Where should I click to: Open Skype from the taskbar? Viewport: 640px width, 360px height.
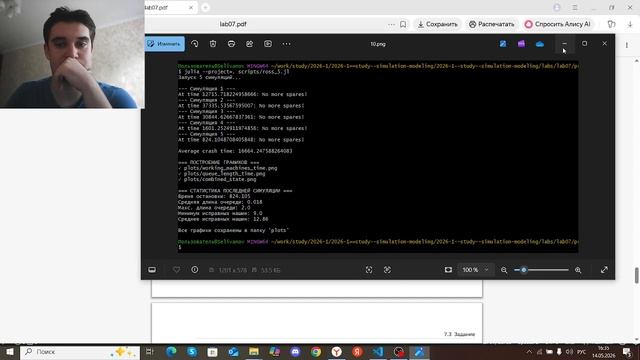(x=192, y=351)
